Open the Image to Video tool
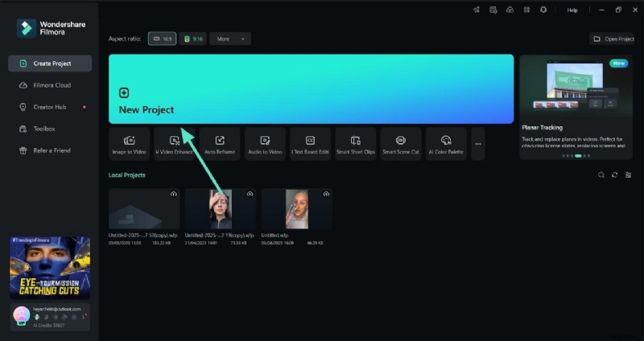The height and width of the screenshot is (341, 644). (129, 144)
